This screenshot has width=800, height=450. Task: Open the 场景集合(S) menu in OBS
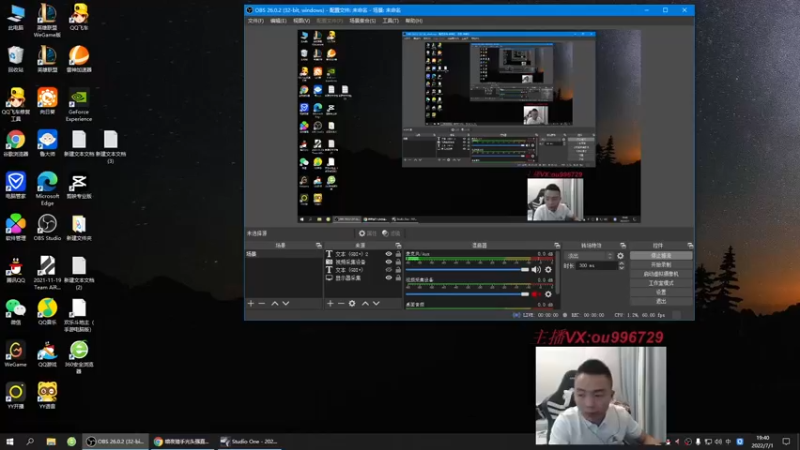[363, 21]
